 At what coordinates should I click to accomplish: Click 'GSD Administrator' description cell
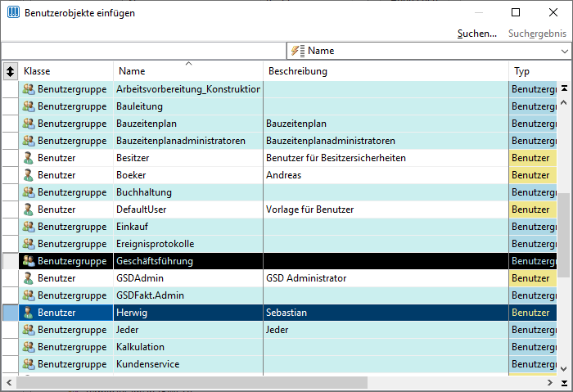click(x=386, y=278)
